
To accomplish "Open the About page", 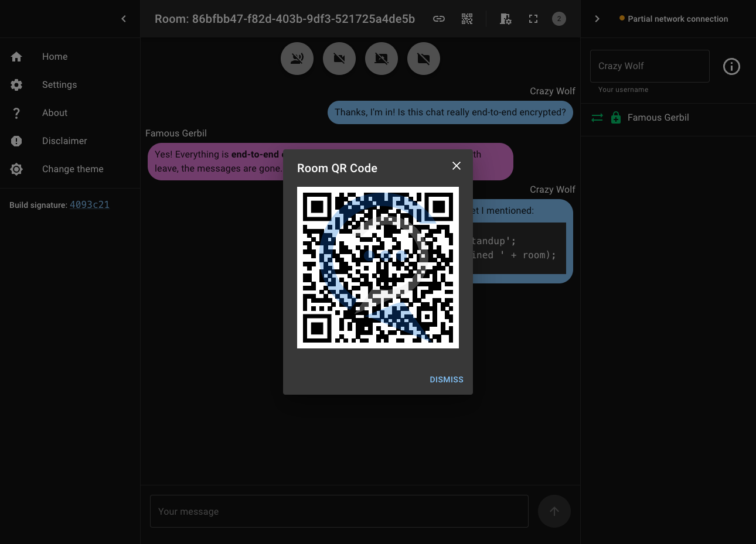I will pyautogui.click(x=70, y=113).
